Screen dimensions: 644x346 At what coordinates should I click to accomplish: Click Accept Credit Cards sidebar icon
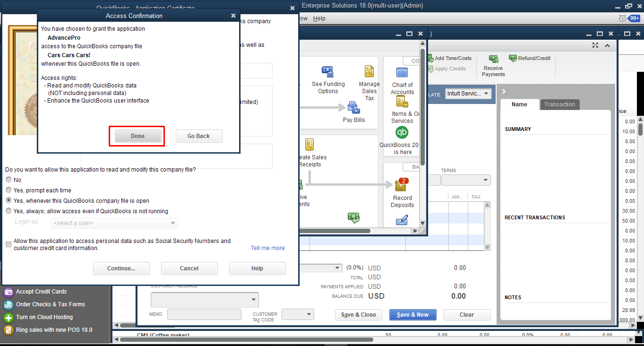(9, 292)
